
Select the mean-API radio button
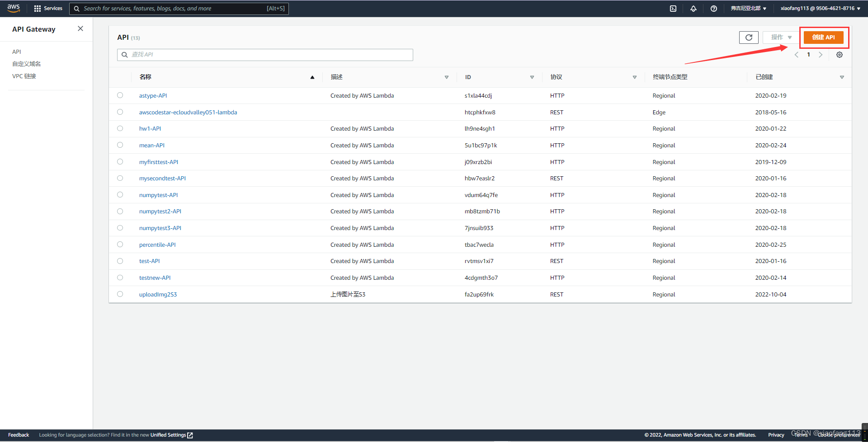click(120, 145)
